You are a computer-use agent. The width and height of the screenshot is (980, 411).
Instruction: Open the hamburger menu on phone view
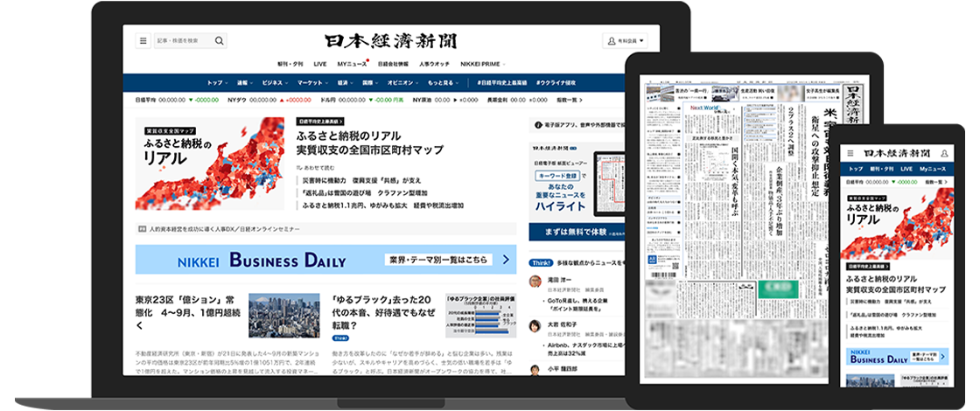click(852, 153)
